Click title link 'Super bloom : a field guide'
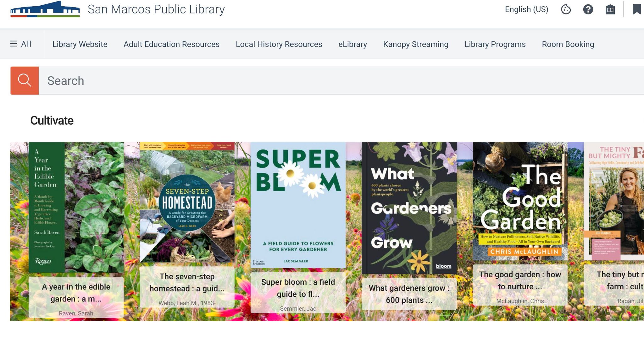The image size is (644, 337). click(298, 288)
